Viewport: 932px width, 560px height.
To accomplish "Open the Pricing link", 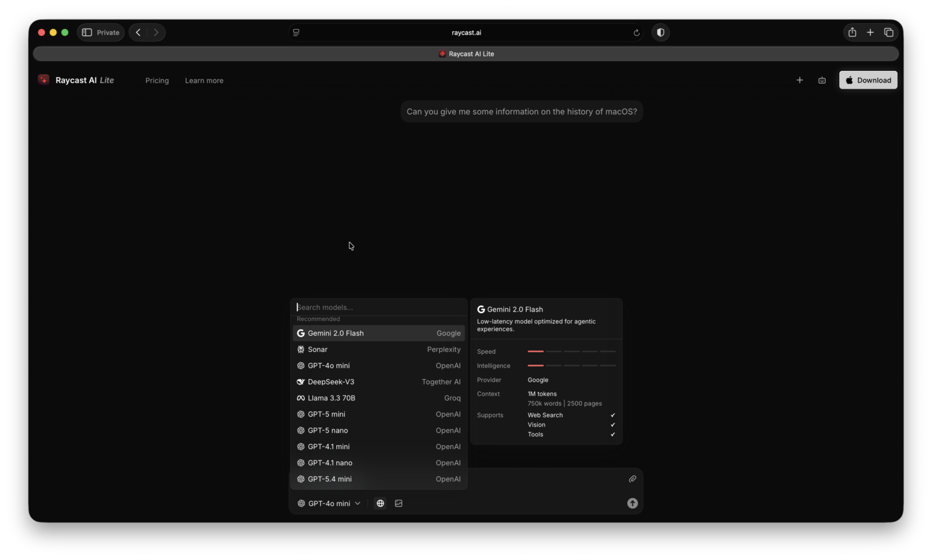I will tap(157, 81).
